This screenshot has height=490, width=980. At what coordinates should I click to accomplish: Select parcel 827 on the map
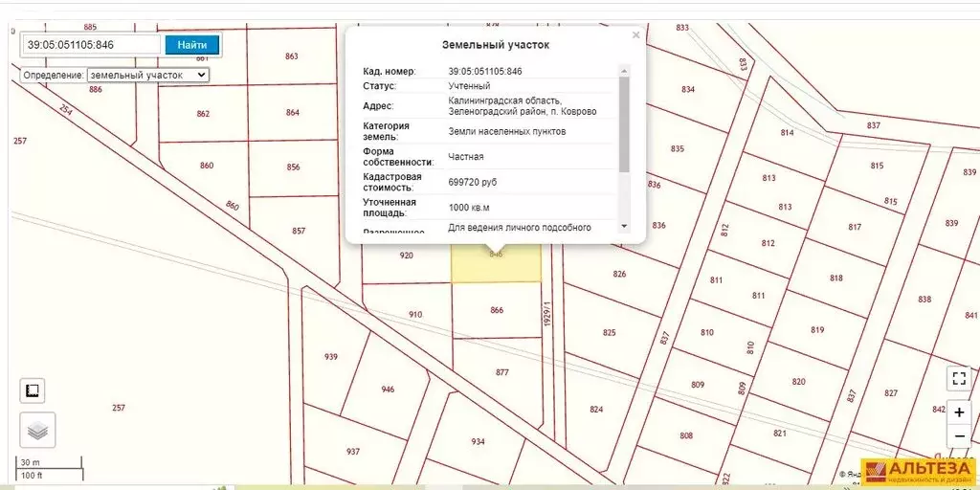[891, 393]
